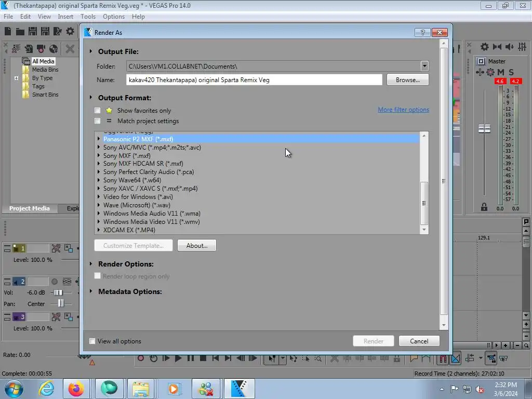Expand the Render Options section
Image resolution: width=532 pixels, height=399 pixels.
click(91, 263)
